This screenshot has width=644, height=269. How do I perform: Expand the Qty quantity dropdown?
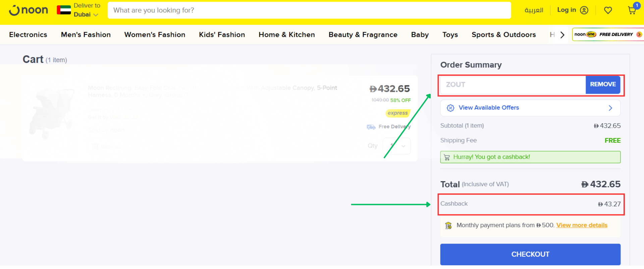click(x=397, y=146)
